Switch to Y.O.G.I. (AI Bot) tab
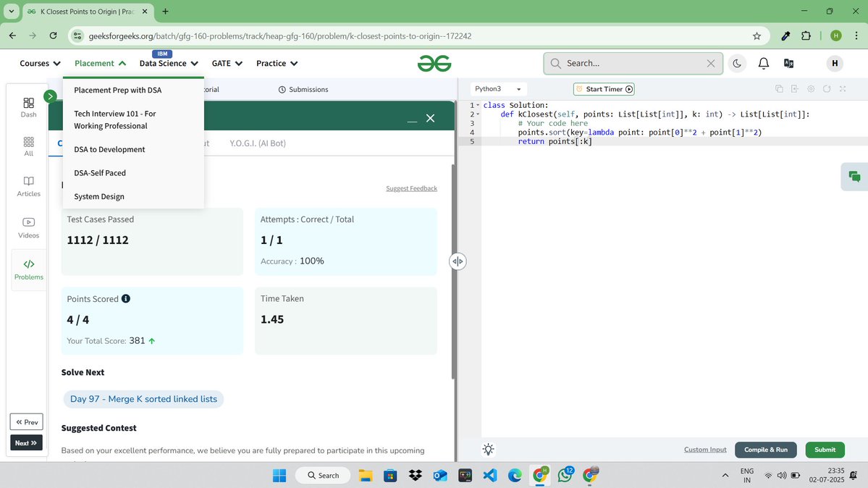 coord(258,143)
